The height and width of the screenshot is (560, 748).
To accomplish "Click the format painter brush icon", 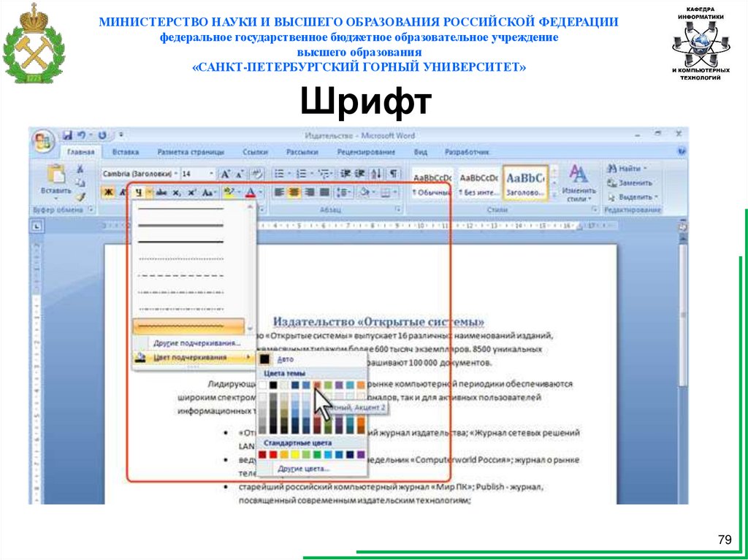I will [x=80, y=196].
